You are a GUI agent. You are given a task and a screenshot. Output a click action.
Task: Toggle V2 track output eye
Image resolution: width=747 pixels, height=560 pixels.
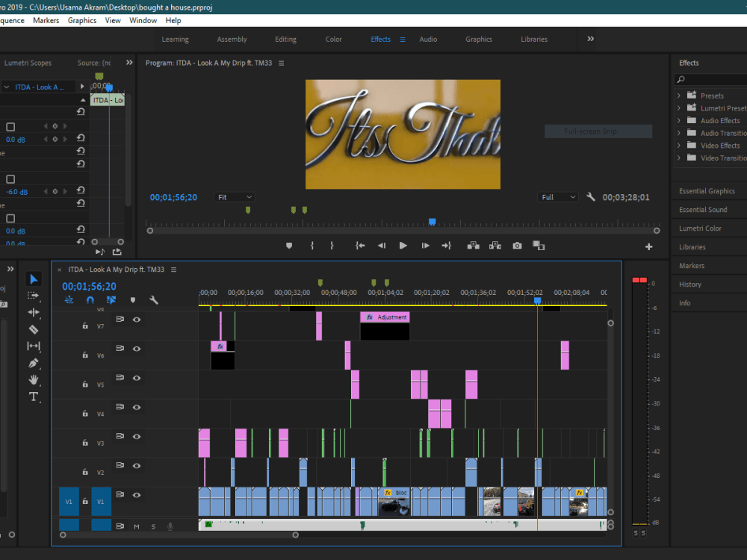coord(137,466)
